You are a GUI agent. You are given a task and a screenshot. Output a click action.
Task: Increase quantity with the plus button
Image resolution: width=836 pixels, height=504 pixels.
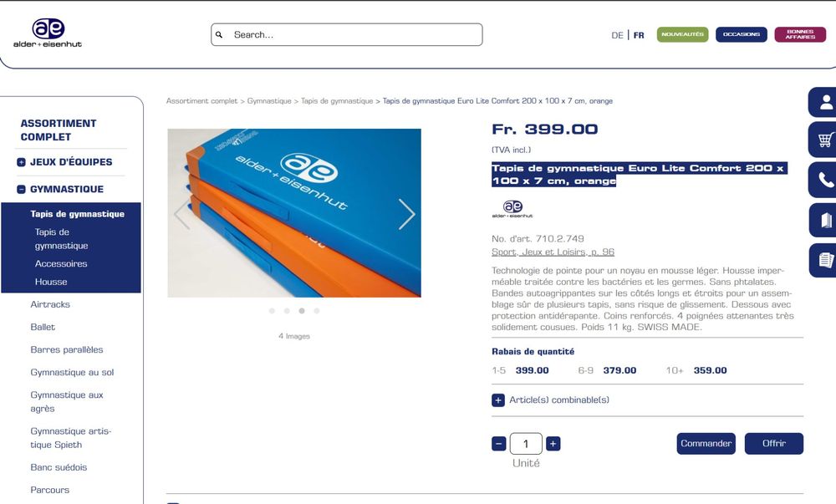[x=553, y=444]
